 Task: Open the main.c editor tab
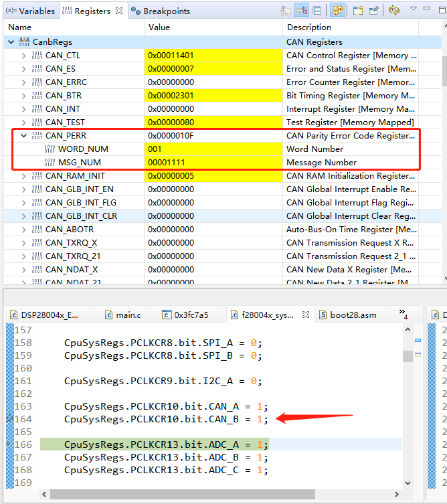pyautogui.click(x=123, y=315)
